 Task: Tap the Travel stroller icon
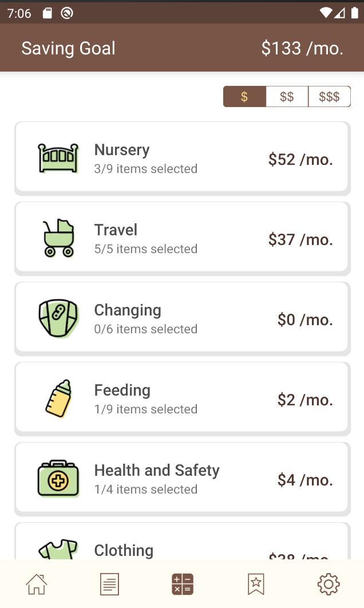58,238
